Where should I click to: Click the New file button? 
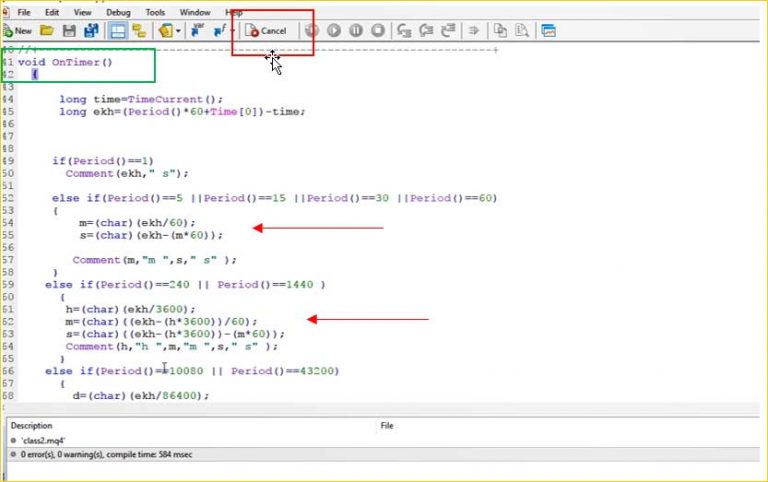pos(18,31)
